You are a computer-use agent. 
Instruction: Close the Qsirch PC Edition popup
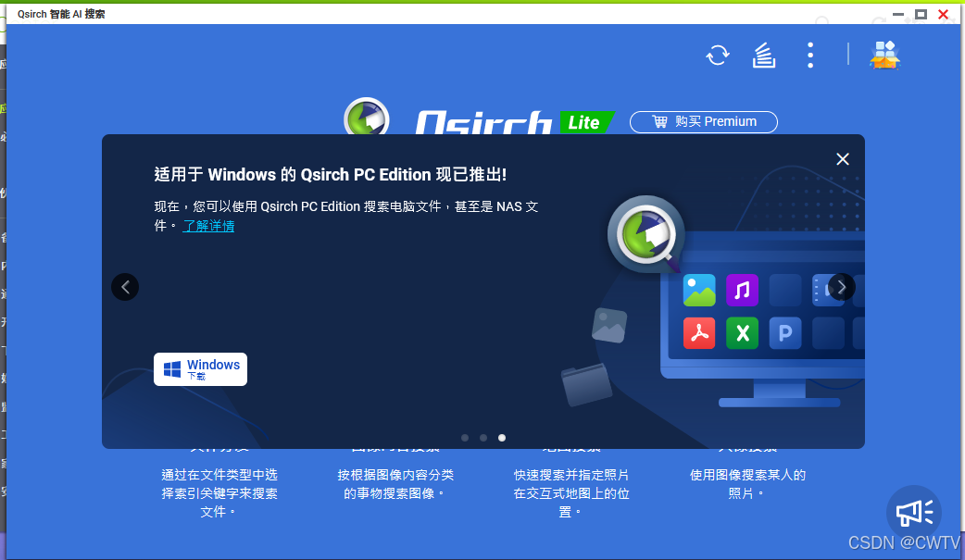pyautogui.click(x=843, y=159)
